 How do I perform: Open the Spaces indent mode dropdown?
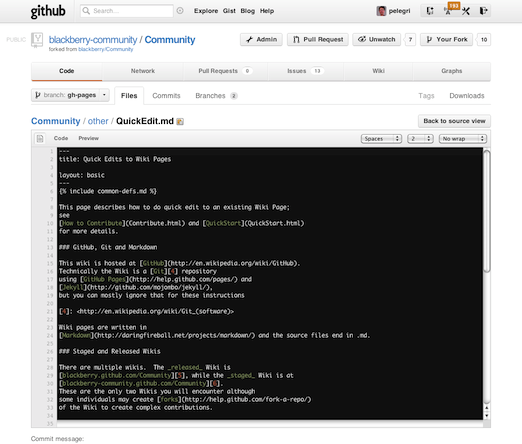381,139
